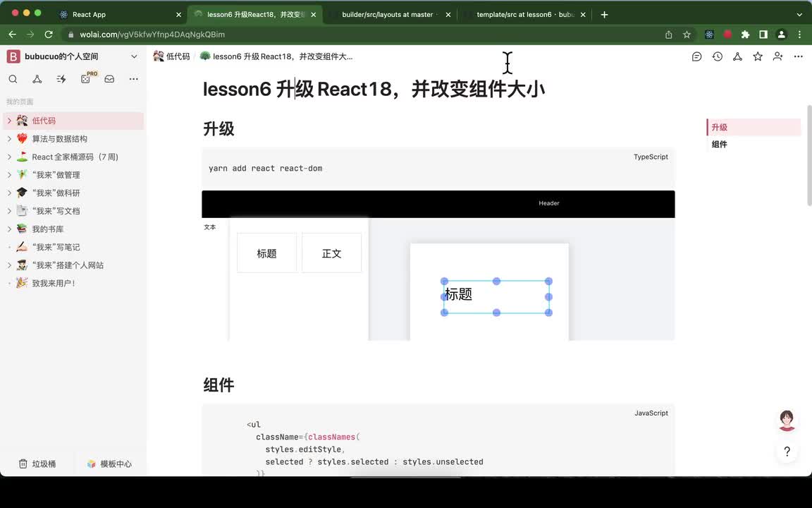Click browser back arrow
The width and height of the screenshot is (812, 508).
click(x=13, y=34)
